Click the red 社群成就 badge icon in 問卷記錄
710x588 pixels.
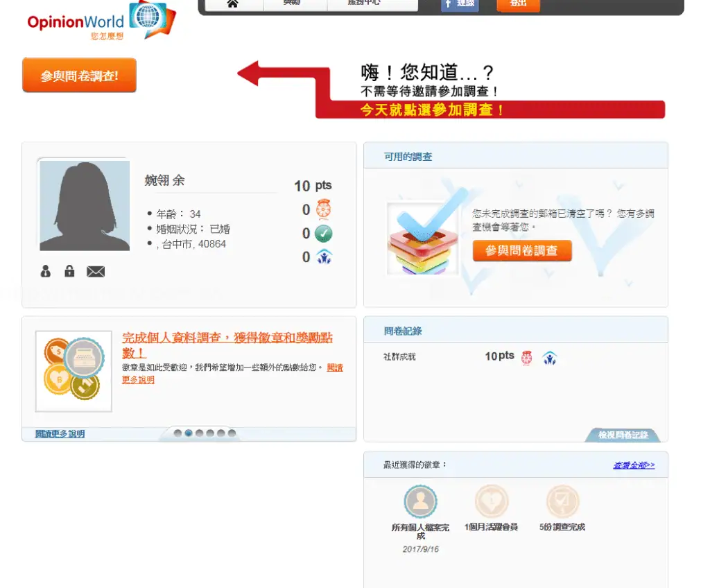pos(526,356)
